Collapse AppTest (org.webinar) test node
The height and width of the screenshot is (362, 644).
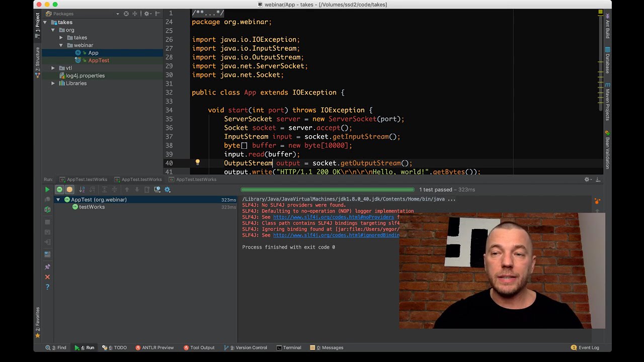click(58, 200)
